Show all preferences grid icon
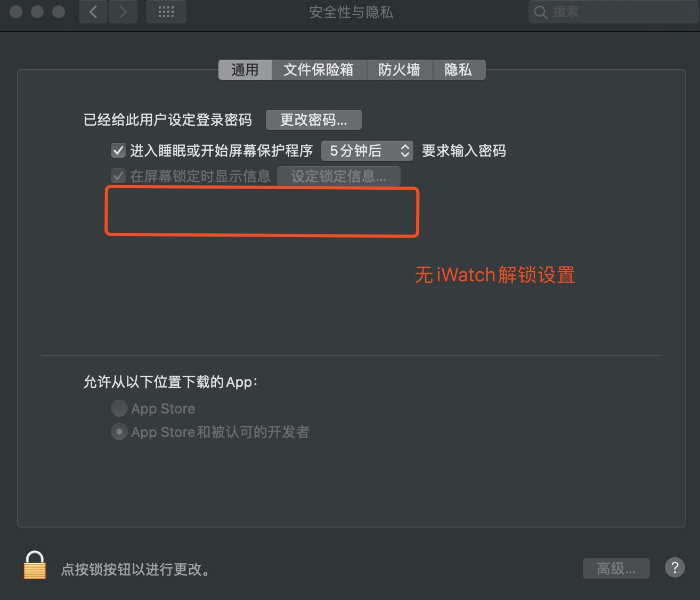The height and width of the screenshot is (600, 700). click(166, 12)
